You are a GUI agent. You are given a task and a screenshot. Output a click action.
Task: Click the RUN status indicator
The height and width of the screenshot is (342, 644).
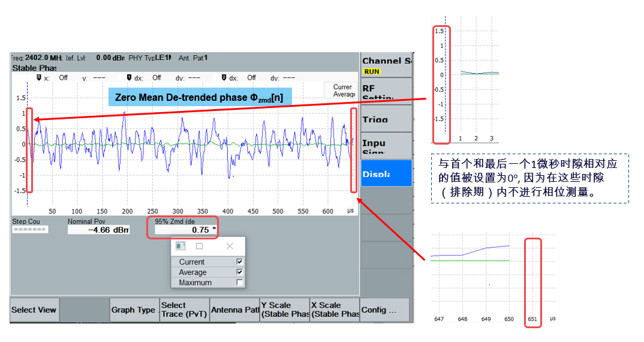click(372, 71)
